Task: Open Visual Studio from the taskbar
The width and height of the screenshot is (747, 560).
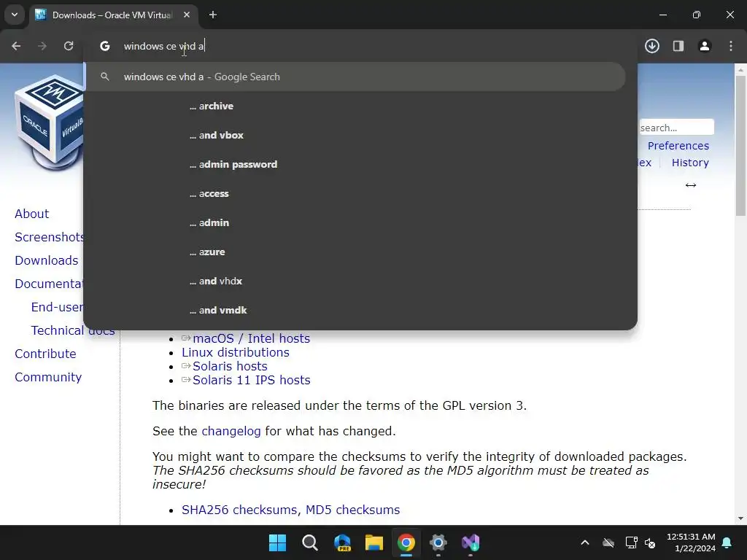Action: coord(471,542)
